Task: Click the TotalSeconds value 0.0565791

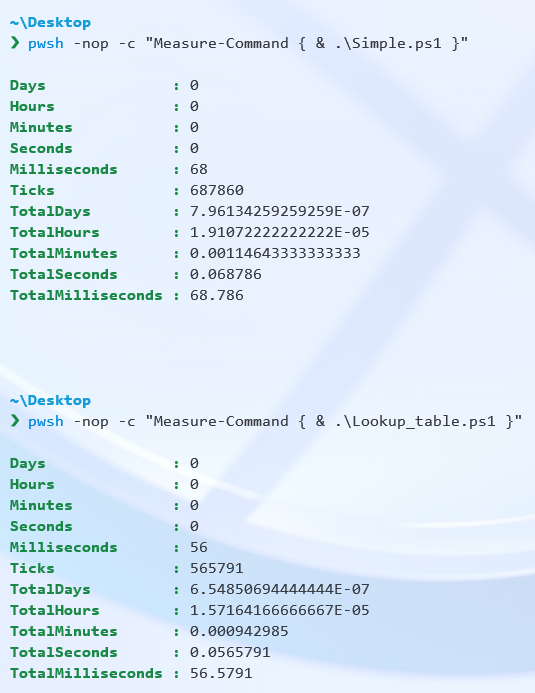Action: pos(230,652)
